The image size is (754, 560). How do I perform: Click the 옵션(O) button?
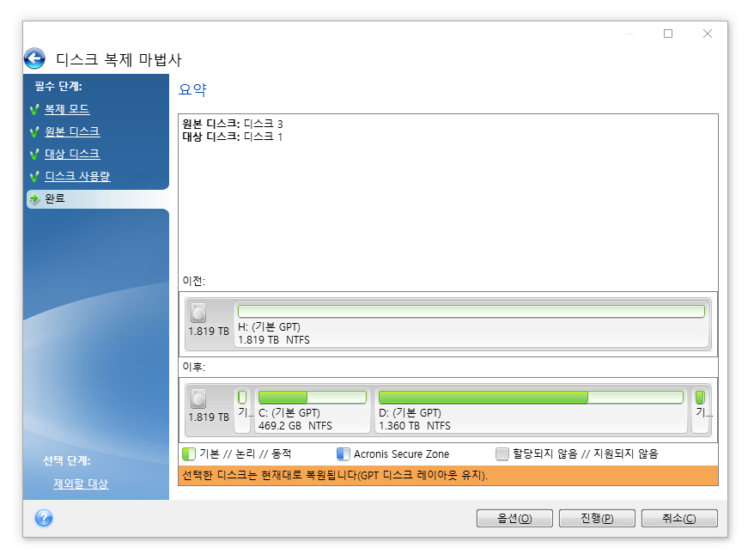pos(514,518)
